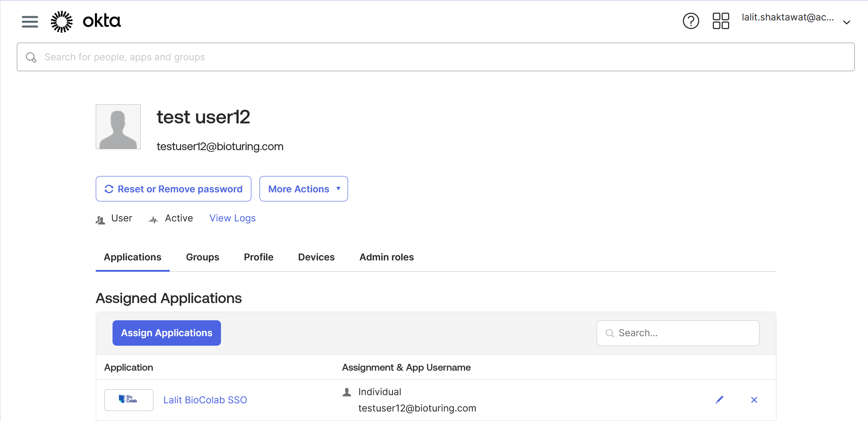Open the Lalit BioColab SSO link
Image resolution: width=868 pixels, height=421 pixels.
coord(205,400)
